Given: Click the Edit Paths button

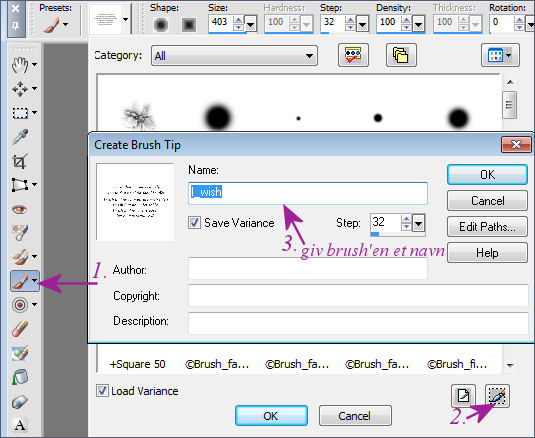Looking at the screenshot, I should click(487, 227).
